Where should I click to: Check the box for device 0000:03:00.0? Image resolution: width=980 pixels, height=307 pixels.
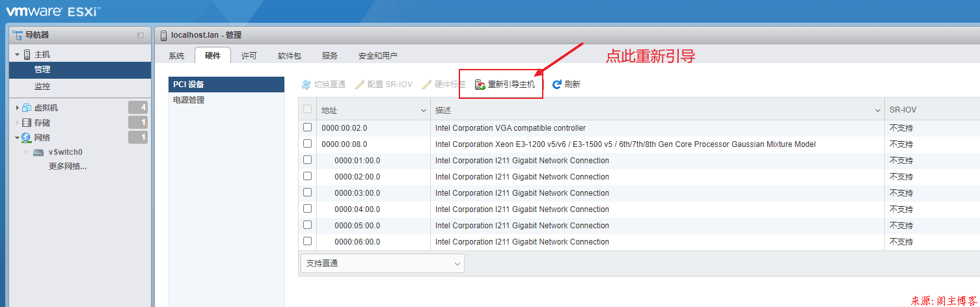click(x=308, y=193)
